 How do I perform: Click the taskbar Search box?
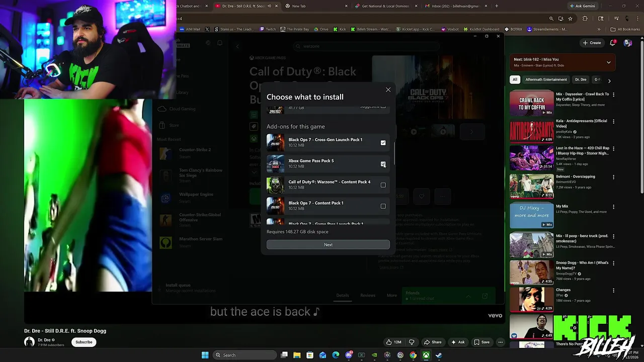(x=245, y=355)
